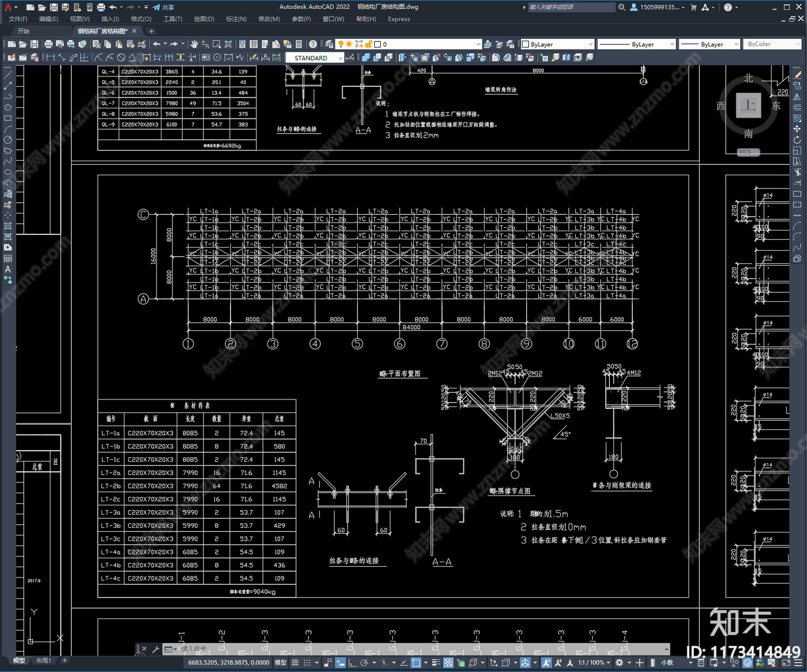Image resolution: width=807 pixels, height=672 pixels.
Task: Open the Quick Calculator icon
Action: point(299,44)
